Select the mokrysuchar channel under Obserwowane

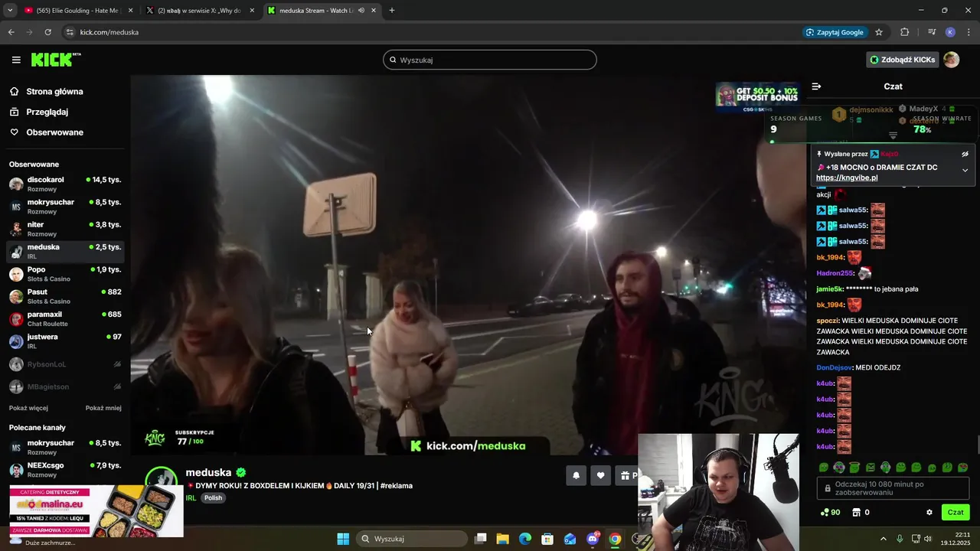pos(65,207)
